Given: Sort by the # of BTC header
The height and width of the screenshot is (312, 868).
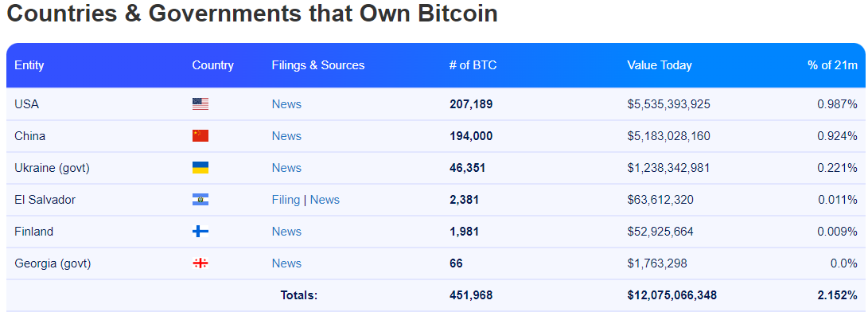Looking at the screenshot, I should 473,65.
